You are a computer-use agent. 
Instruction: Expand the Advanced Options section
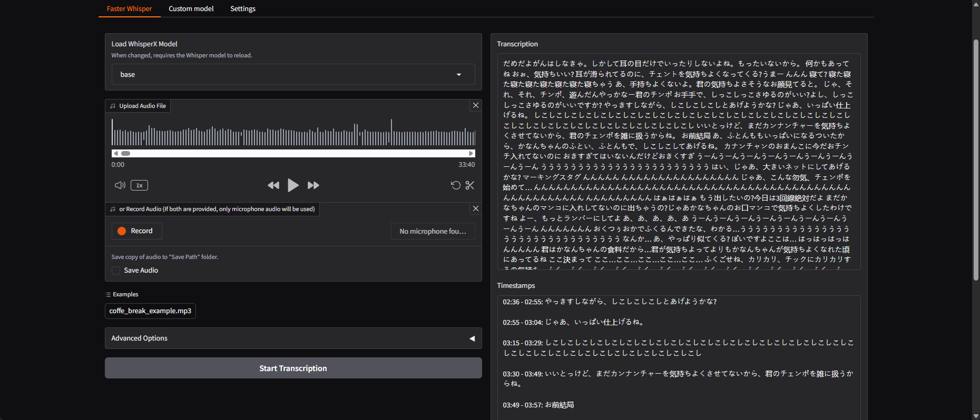[x=293, y=338]
